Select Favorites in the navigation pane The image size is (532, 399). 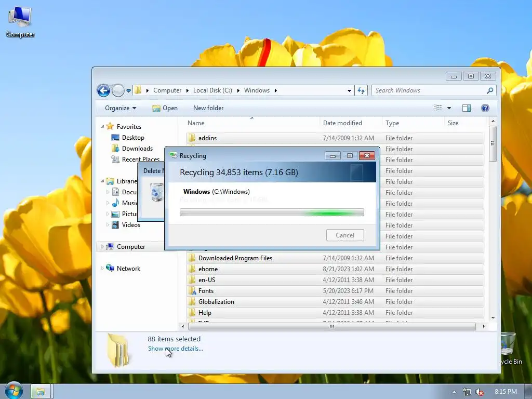tap(129, 126)
